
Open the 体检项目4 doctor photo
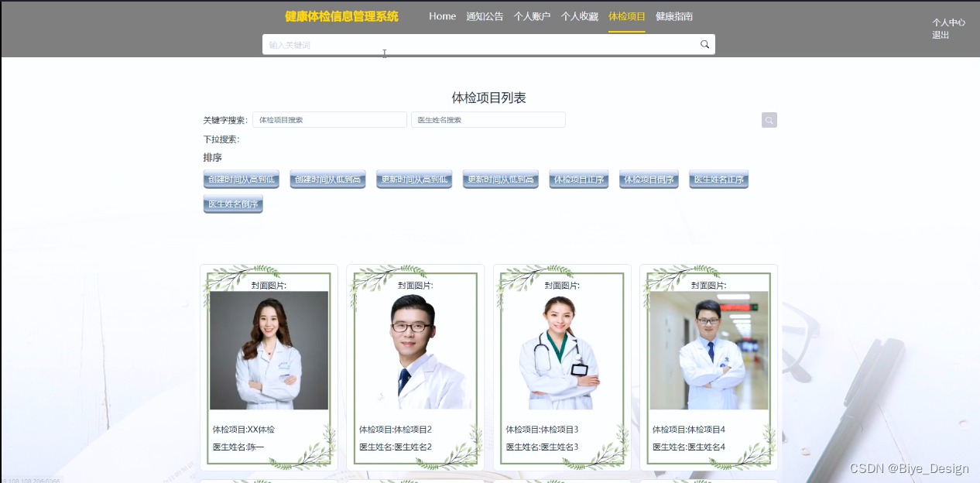[x=709, y=350]
